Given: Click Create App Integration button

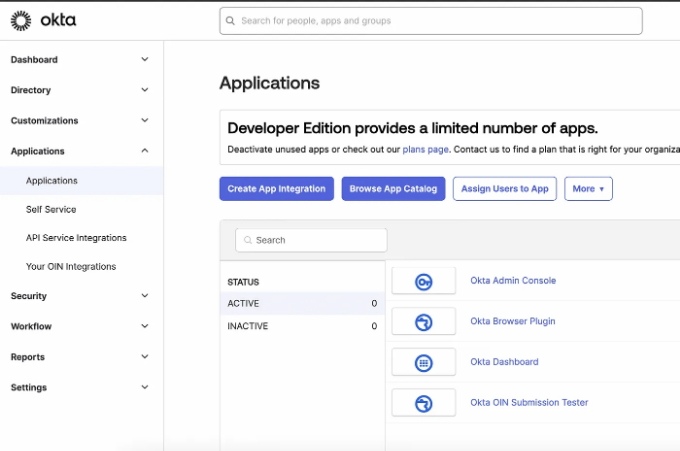Looking at the screenshot, I should pyautogui.click(x=276, y=189).
